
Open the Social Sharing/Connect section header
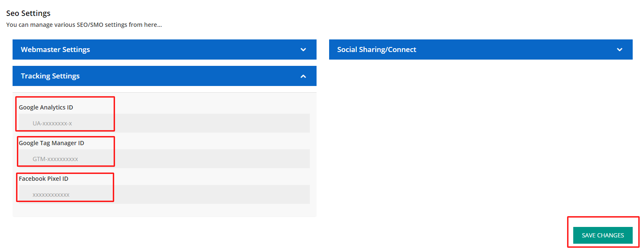376,49
